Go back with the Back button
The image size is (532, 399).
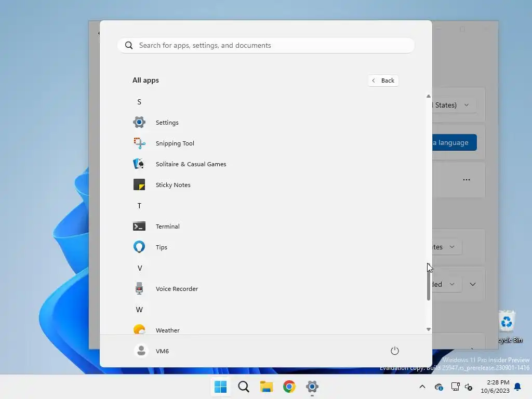(x=383, y=81)
